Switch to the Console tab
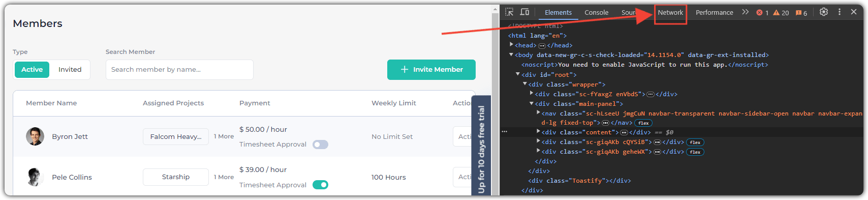The width and height of the screenshot is (868, 200). pyautogui.click(x=596, y=13)
